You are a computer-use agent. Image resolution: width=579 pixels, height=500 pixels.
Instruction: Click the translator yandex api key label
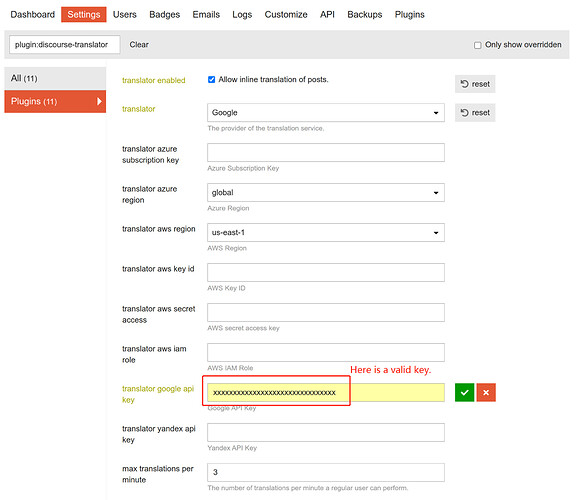tap(159, 434)
